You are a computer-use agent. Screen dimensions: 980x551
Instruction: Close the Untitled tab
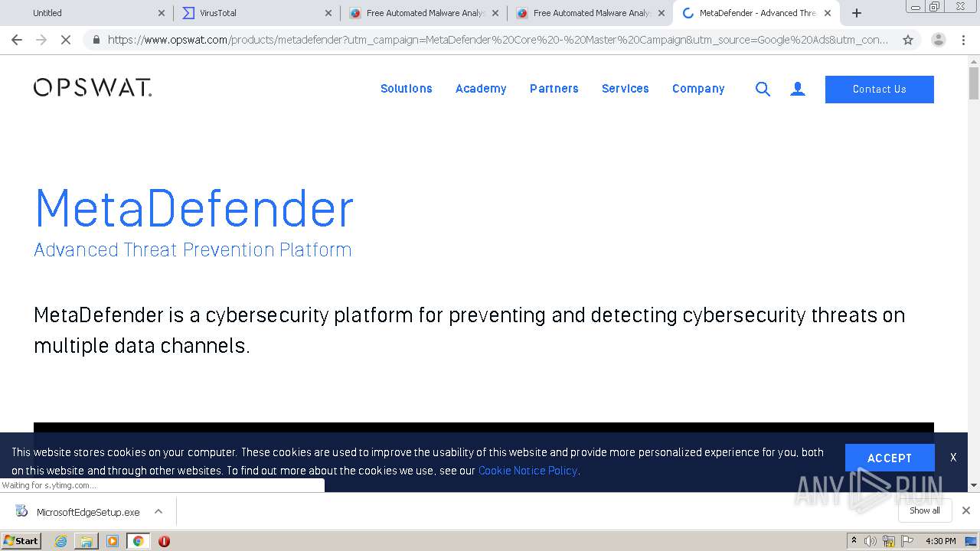coord(161,13)
